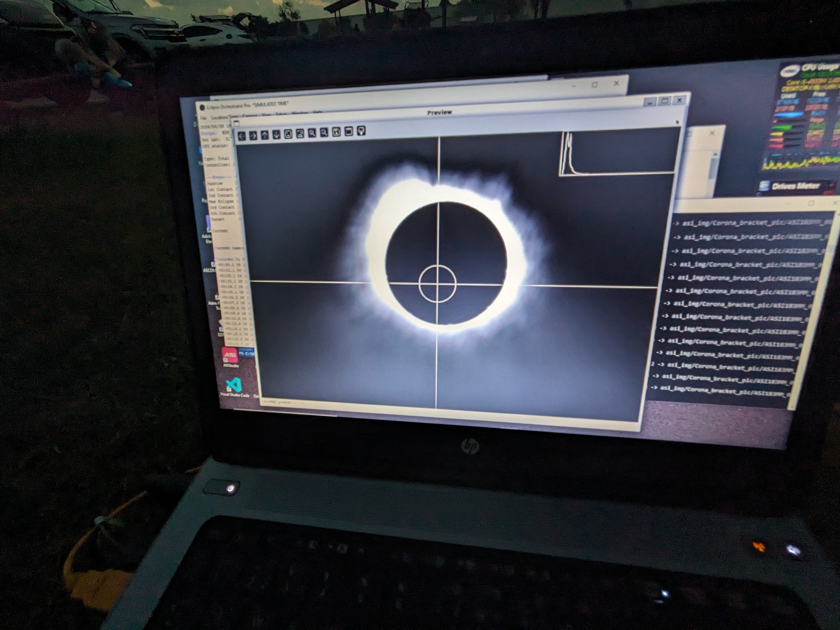Click the crosshair circle on the eclipse image
Image resolution: width=840 pixels, height=630 pixels.
(x=437, y=284)
